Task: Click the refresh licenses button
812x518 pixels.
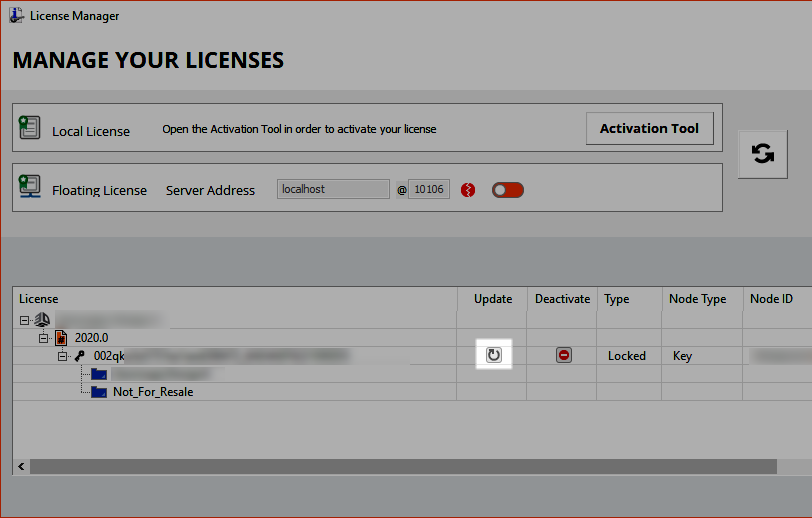Action: pyautogui.click(x=762, y=154)
